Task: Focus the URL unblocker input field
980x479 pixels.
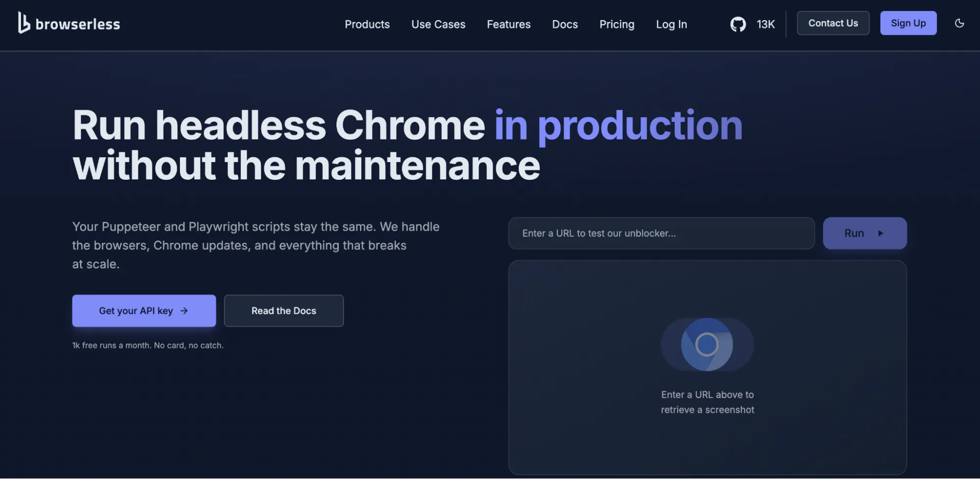Action: click(661, 233)
